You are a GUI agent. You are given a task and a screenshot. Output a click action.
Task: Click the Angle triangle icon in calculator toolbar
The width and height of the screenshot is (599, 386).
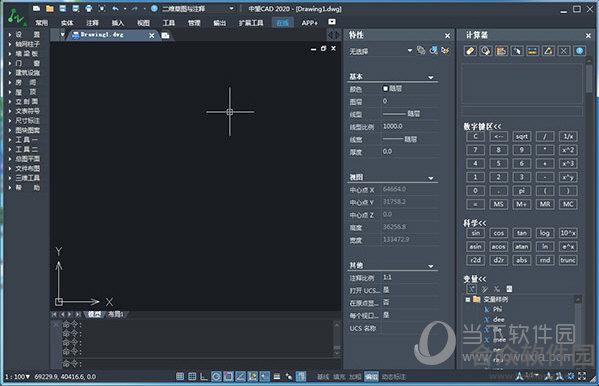(x=548, y=51)
